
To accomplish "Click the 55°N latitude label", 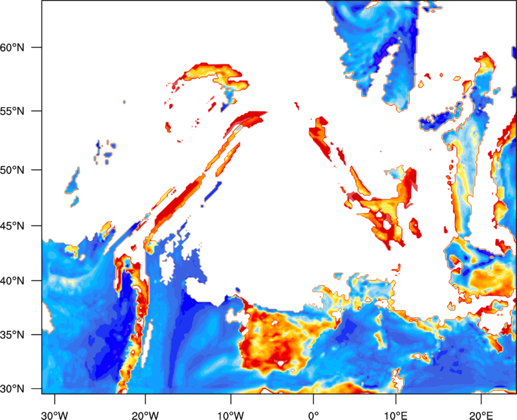I will (12, 111).
